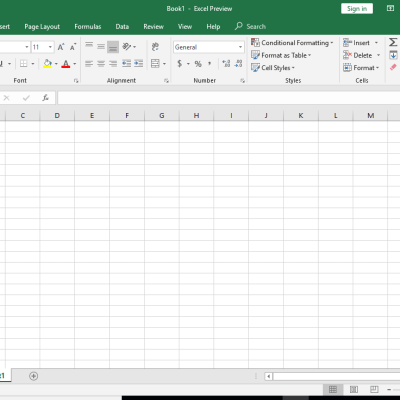400x400 pixels.
Task: Open the font size dropdown arrow
Action: [x=50, y=47]
